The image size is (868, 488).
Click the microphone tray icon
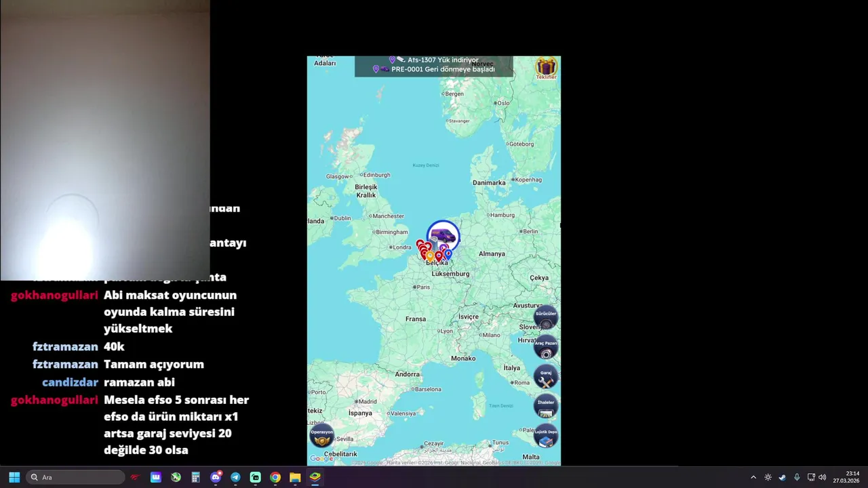pos(797,477)
